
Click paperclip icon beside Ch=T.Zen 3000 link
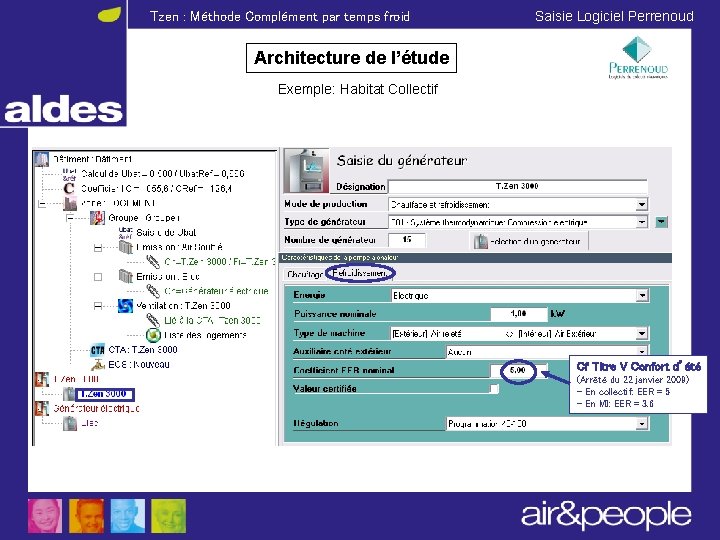tap(153, 262)
